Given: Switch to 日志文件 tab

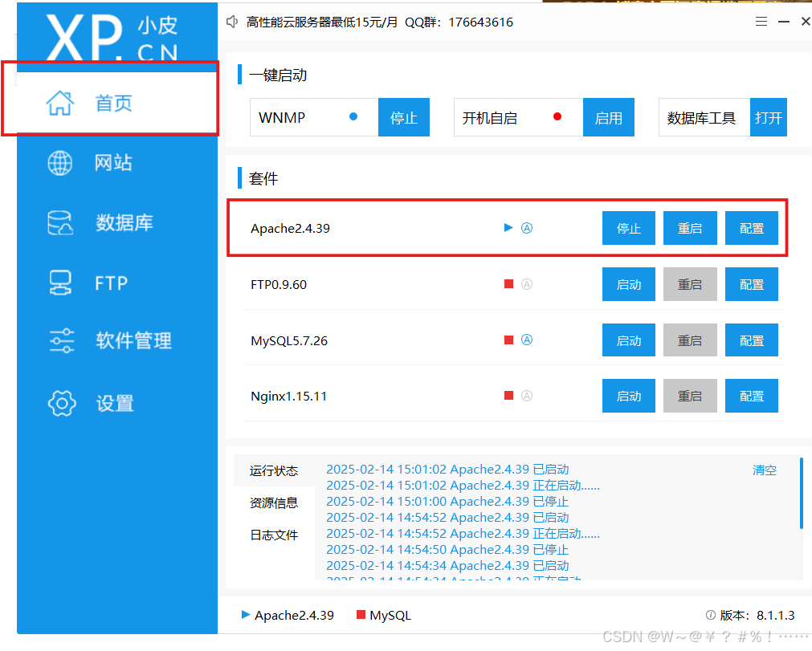Looking at the screenshot, I should 274,535.
